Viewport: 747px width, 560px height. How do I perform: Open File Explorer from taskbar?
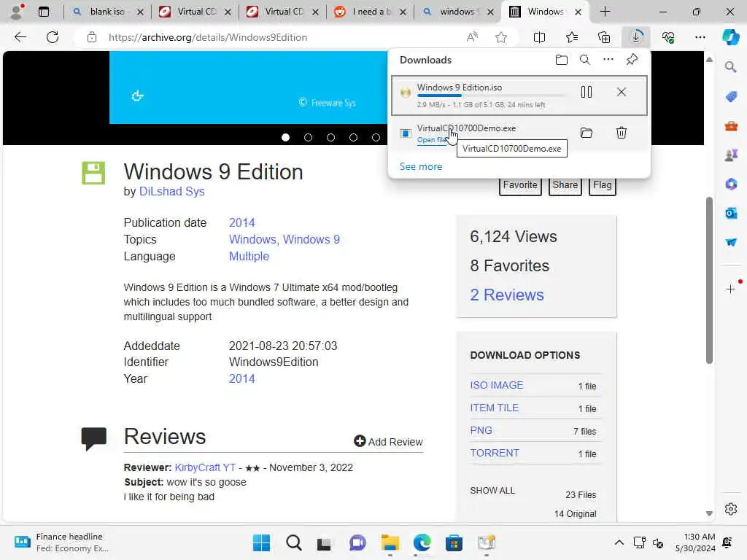pyautogui.click(x=390, y=542)
